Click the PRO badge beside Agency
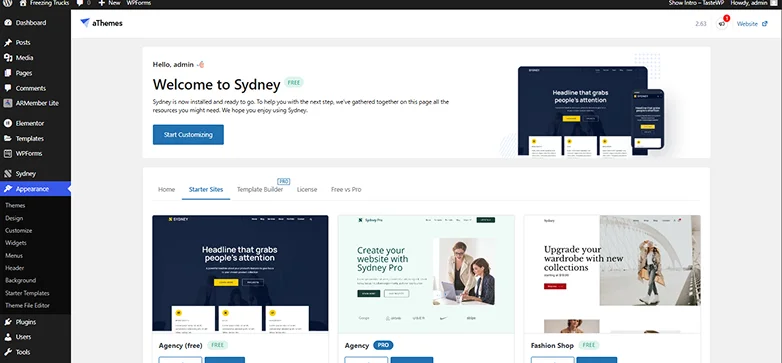This screenshot has width=782, height=363. [x=383, y=345]
